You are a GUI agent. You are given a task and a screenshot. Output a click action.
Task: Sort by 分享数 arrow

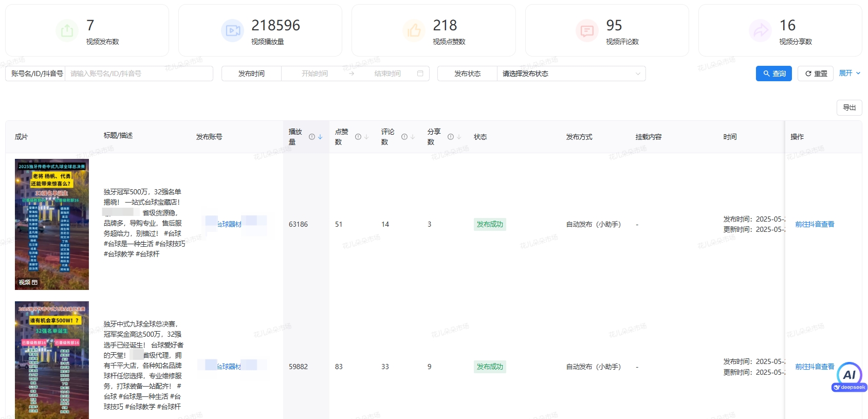459,137
